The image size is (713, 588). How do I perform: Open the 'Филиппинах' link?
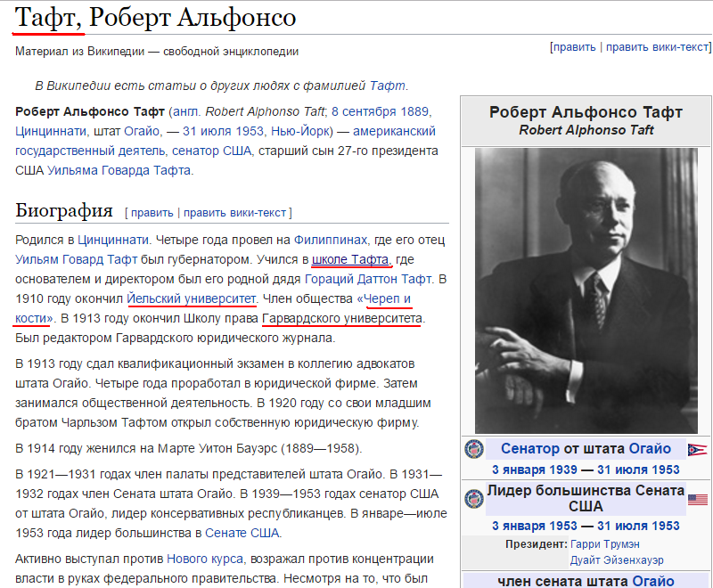[x=331, y=240]
